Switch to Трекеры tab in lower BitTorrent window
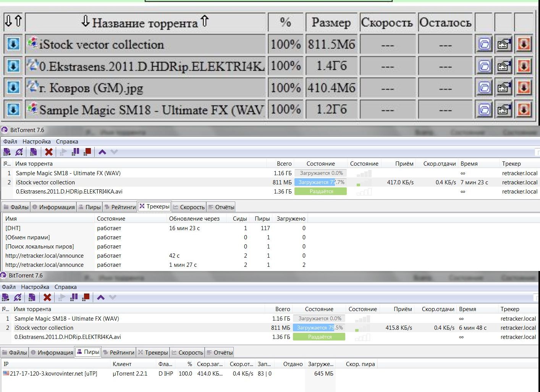Viewport: 540px width, 392px height. [x=153, y=352]
